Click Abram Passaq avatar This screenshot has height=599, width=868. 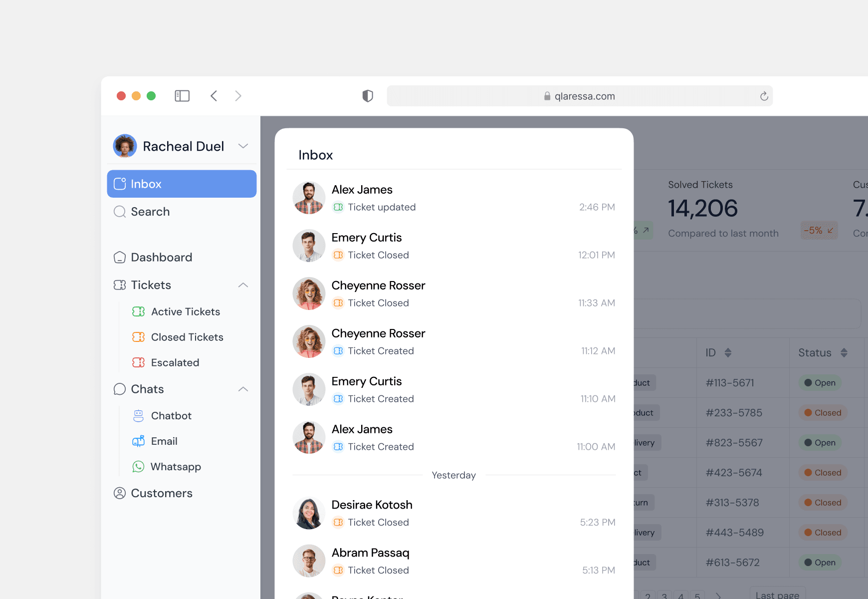point(309,561)
